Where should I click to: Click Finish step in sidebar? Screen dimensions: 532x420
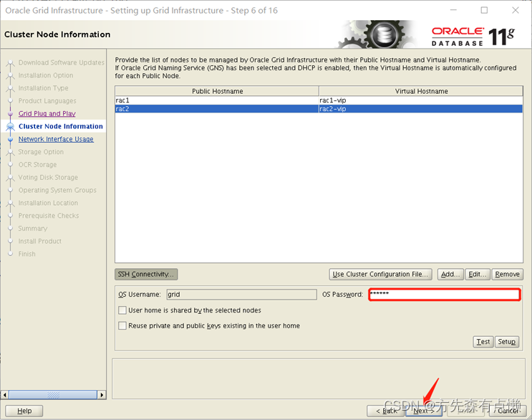(x=26, y=254)
